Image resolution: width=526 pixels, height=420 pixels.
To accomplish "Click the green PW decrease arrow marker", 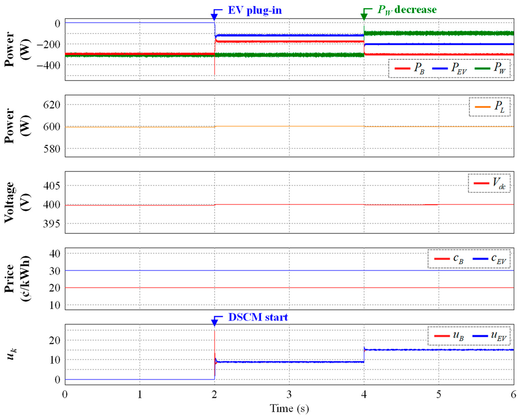I will [364, 16].
